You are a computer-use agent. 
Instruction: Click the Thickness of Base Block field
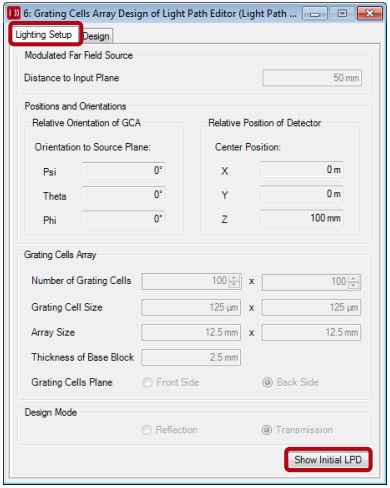point(191,357)
